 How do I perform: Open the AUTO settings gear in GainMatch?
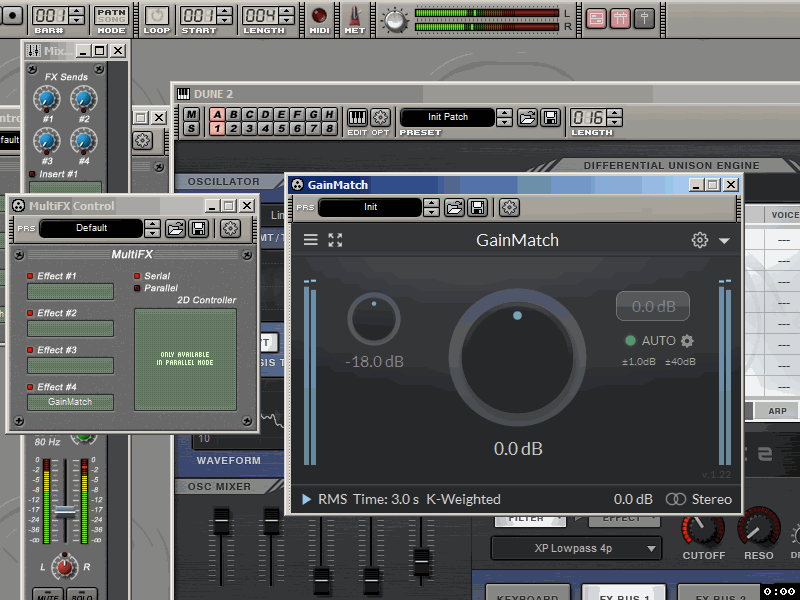point(687,341)
